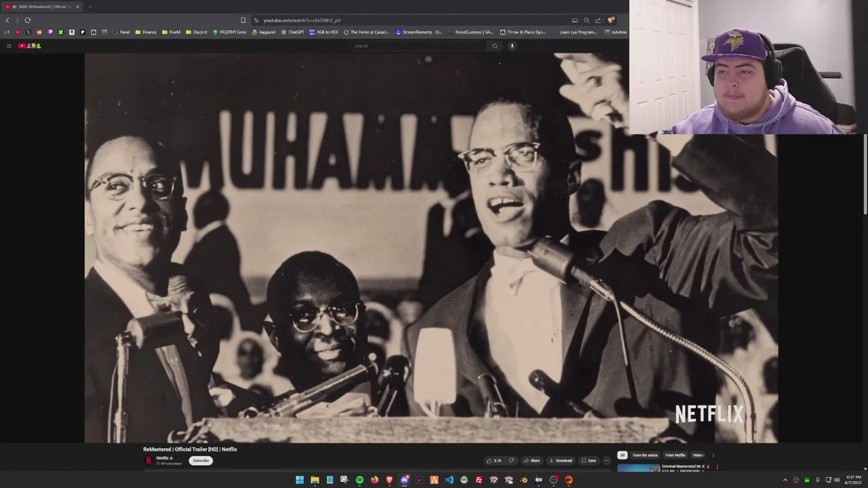Click the Share button below the video
The image size is (868, 488).
tap(532, 461)
